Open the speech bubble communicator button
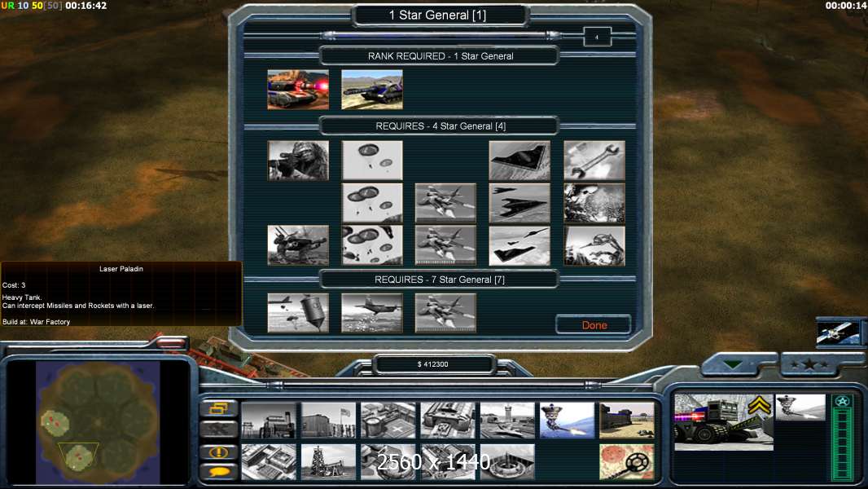 219,472
